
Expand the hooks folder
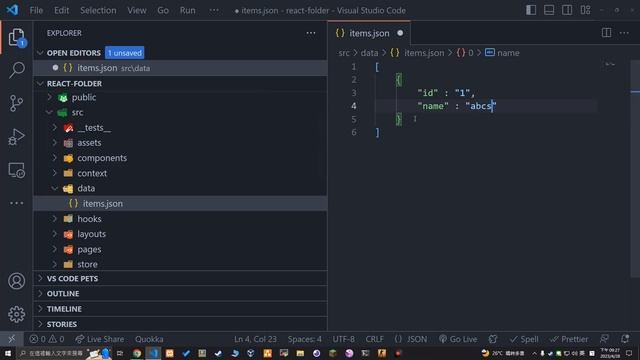pos(55,219)
